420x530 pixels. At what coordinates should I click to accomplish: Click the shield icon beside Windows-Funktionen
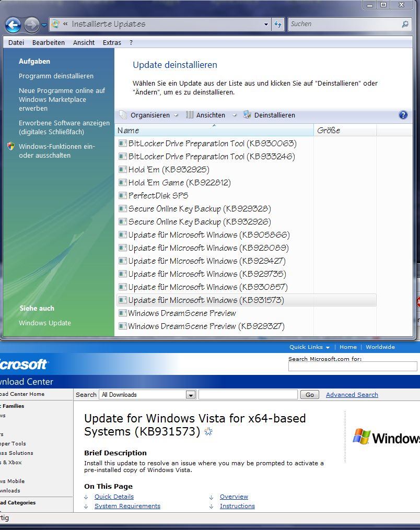(11, 146)
